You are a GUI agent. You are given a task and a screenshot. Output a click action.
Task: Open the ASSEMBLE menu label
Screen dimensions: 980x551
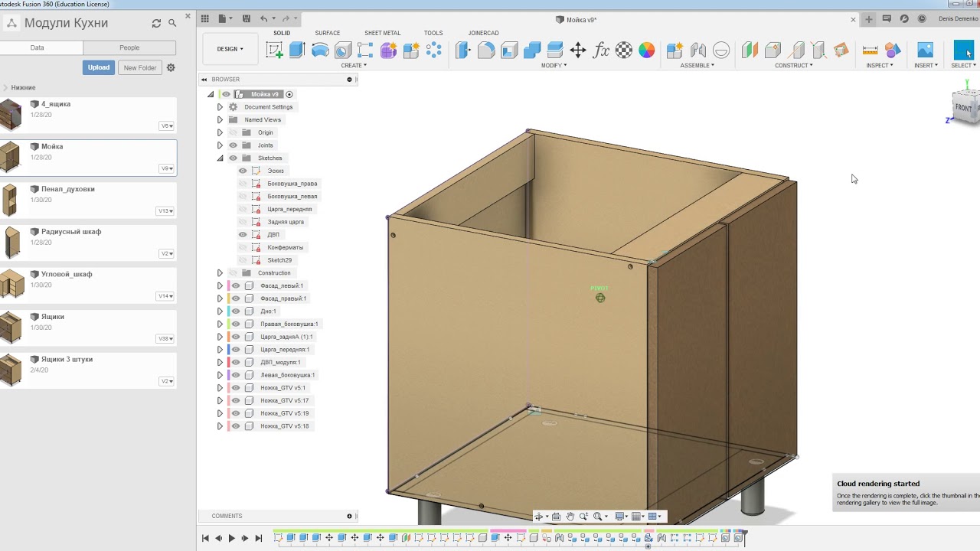[x=697, y=66]
